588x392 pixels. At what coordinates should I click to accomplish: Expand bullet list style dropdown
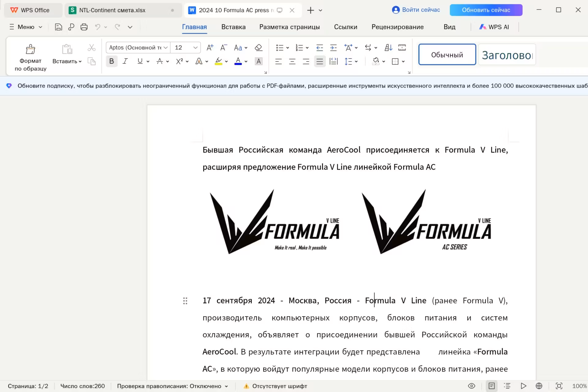pos(288,48)
